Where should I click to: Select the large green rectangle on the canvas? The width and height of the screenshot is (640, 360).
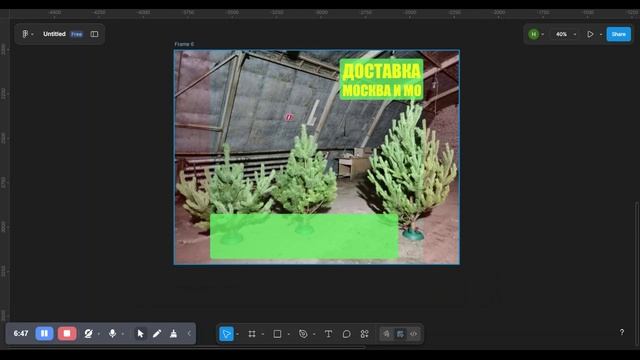[x=304, y=236]
